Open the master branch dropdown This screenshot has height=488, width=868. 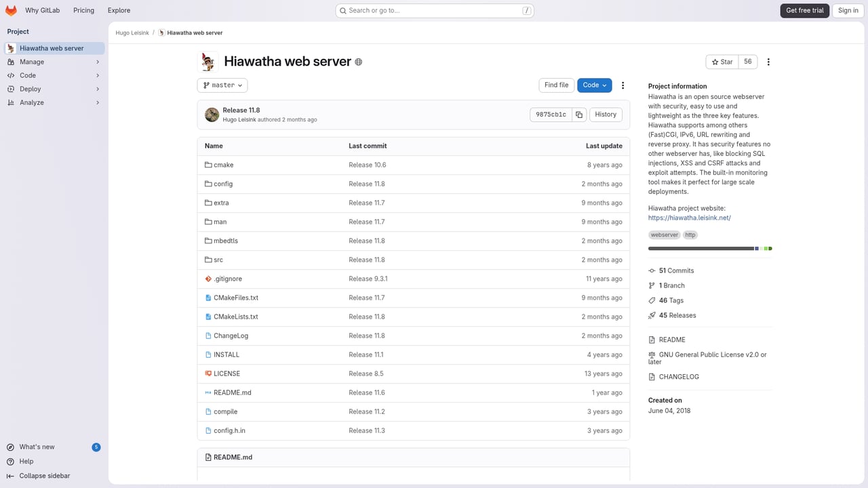[222, 85]
